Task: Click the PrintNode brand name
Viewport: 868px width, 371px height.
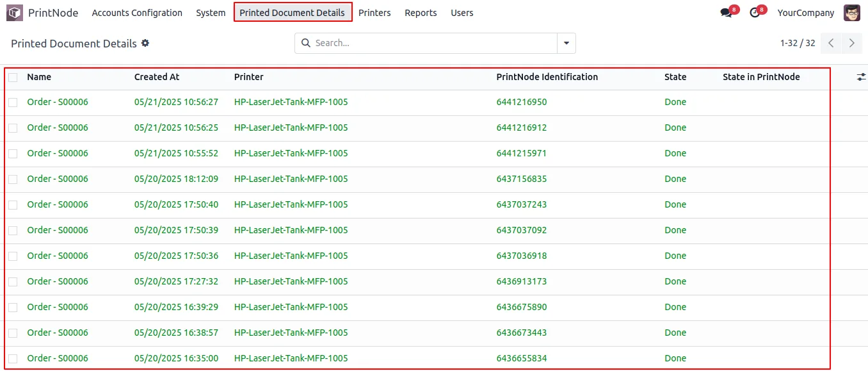Action: pyautogui.click(x=53, y=13)
